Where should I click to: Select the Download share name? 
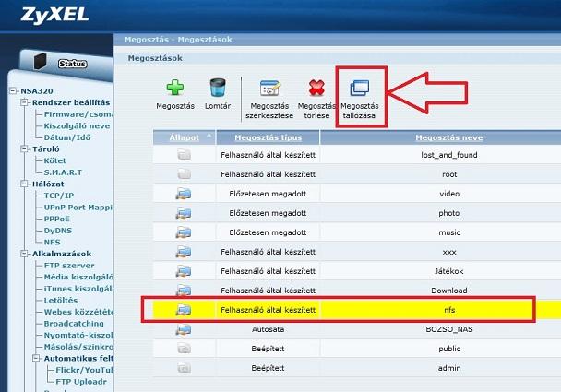[449, 291]
